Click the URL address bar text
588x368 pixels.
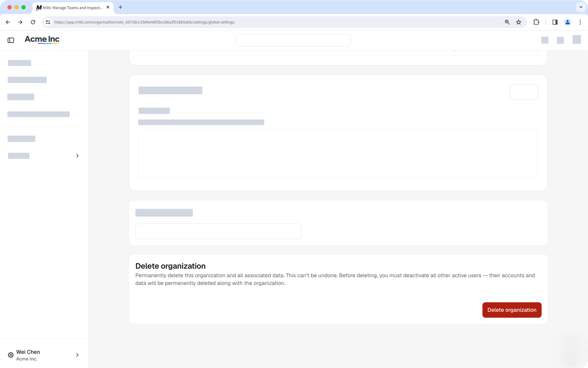pyautogui.click(x=144, y=22)
